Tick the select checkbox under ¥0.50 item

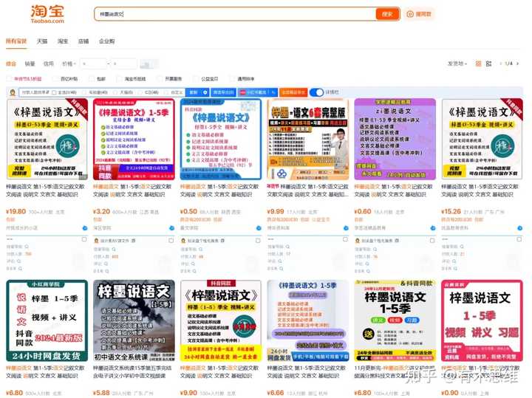tap(258, 241)
